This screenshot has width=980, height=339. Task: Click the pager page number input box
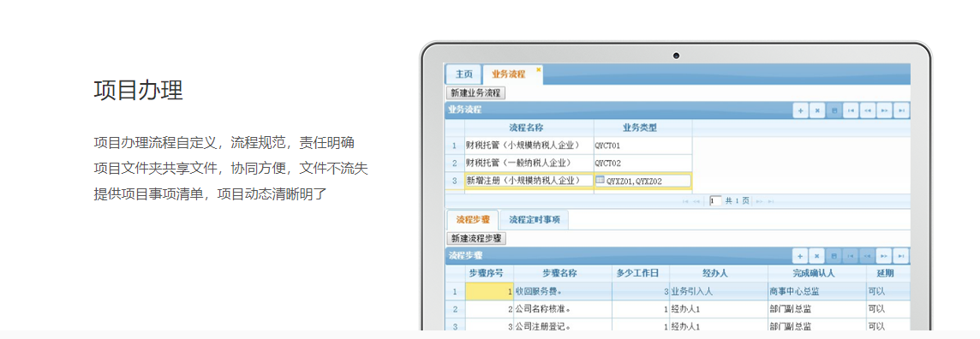click(715, 201)
